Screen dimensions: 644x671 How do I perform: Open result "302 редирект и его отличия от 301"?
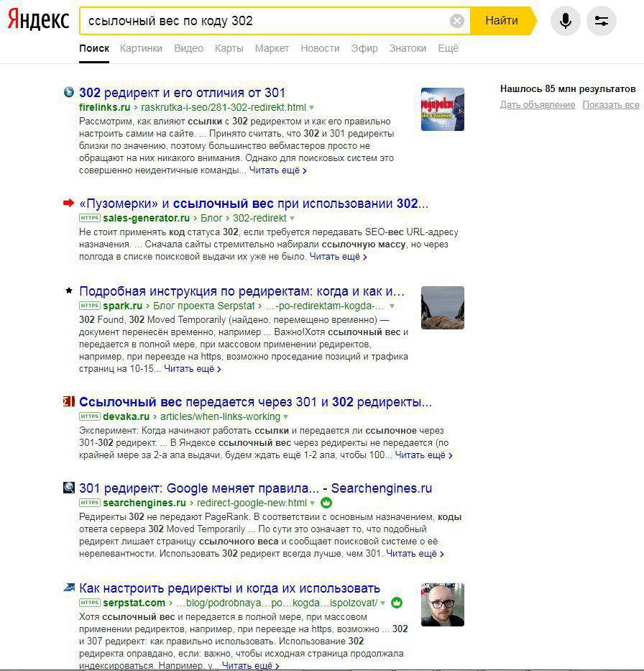click(x=182, y=93)
